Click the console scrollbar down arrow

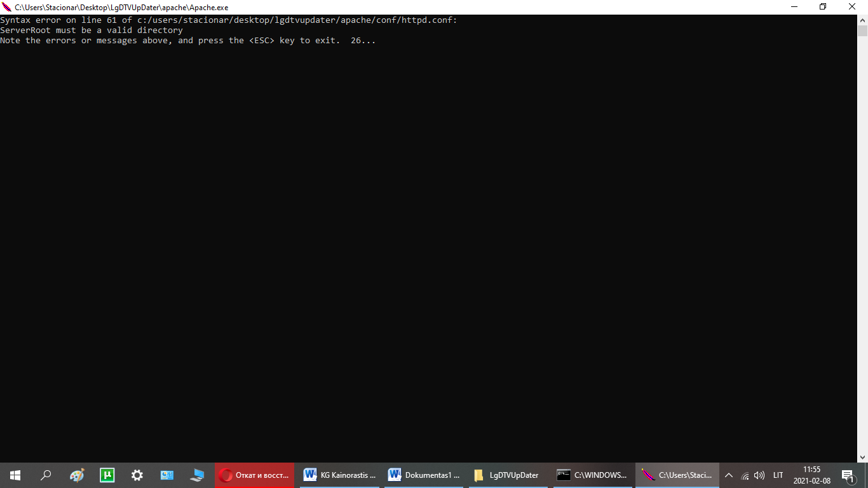[x=862, y=457]
